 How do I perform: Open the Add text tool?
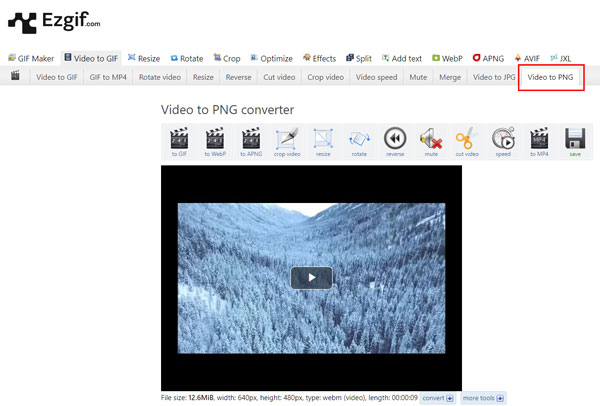tap(402, 59)
